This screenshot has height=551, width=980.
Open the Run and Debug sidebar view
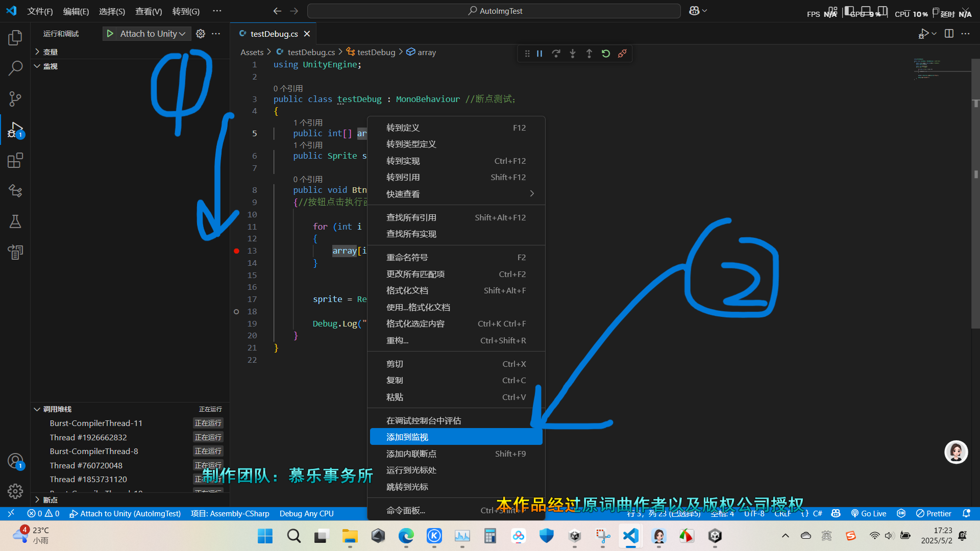[x=15, y=130]
